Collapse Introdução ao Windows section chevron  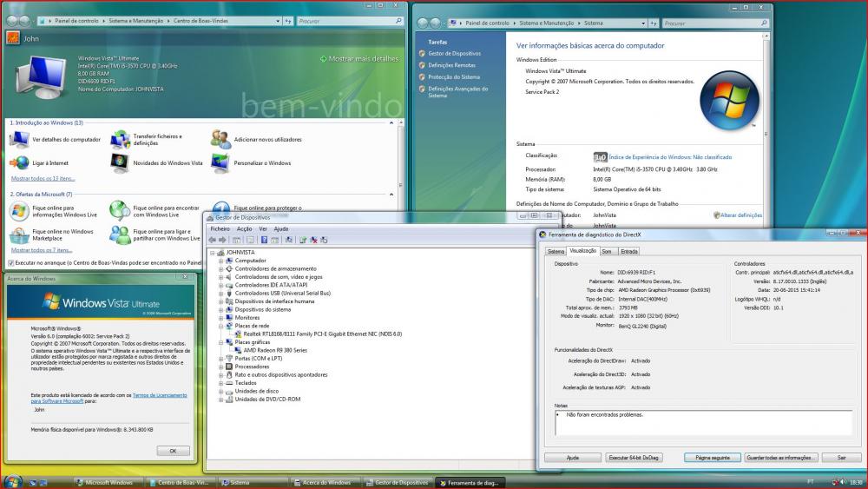[391, 123]
